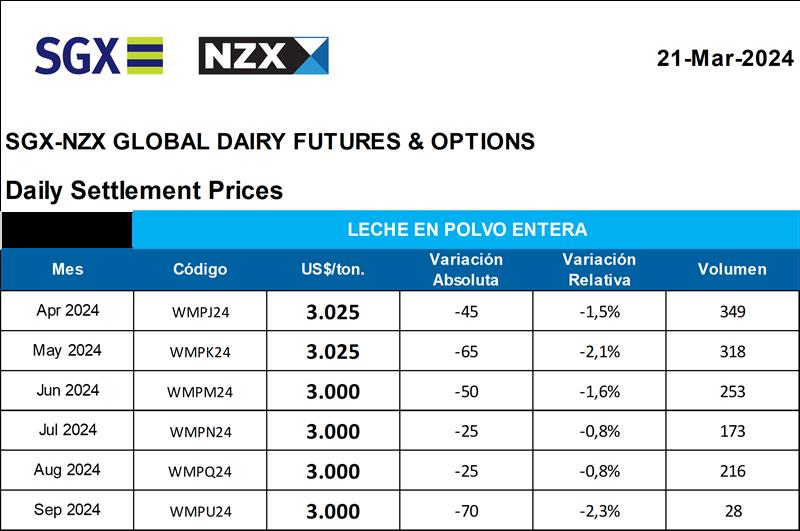Click the Volumen column header

coord(732,269)
